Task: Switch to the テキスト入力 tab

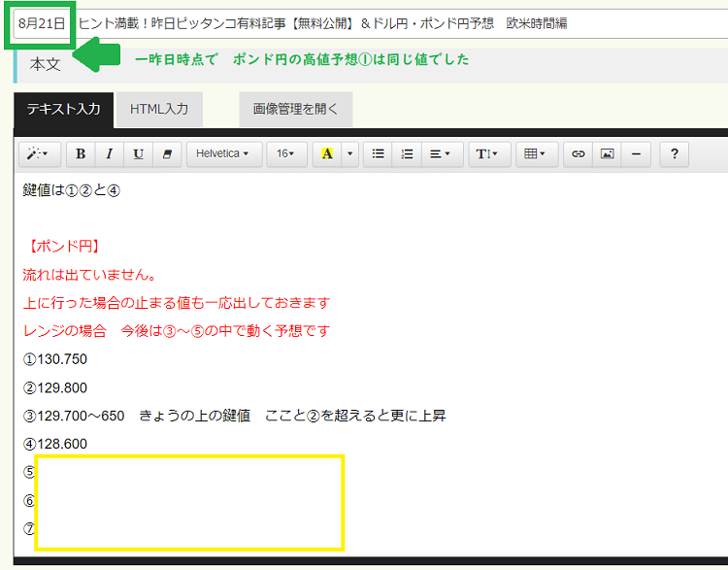Action: click(x=64, y=110)
